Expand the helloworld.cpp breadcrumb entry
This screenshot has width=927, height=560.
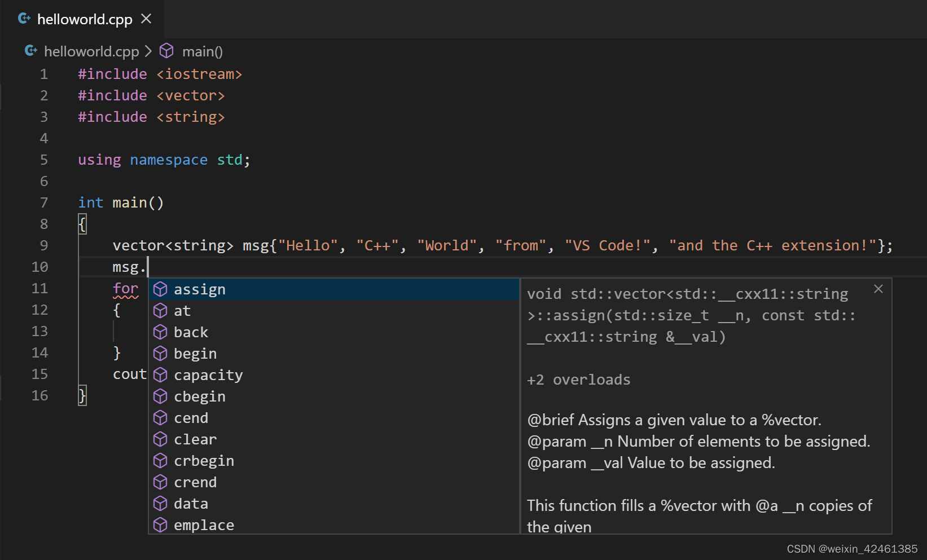[91, 51]
